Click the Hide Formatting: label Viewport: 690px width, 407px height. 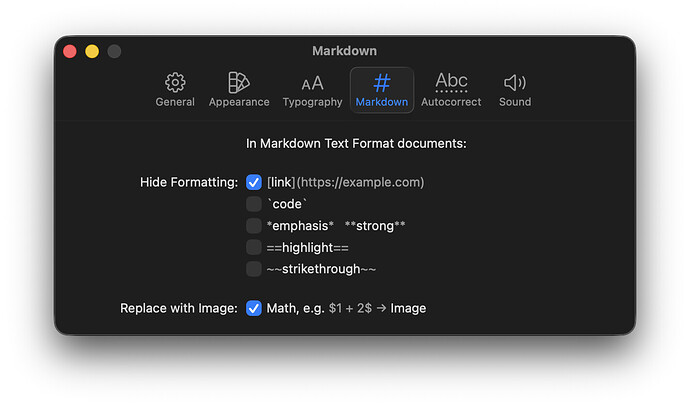pyautogui.click(x=189, y=182)
